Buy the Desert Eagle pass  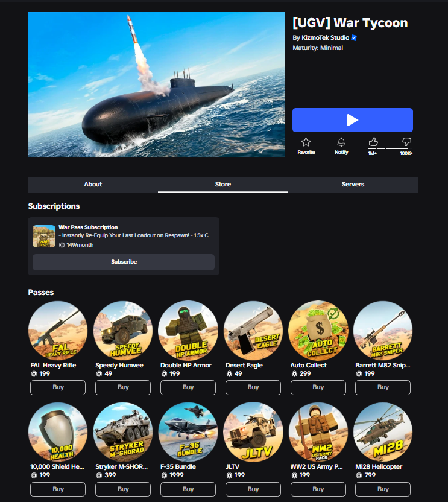253,387
